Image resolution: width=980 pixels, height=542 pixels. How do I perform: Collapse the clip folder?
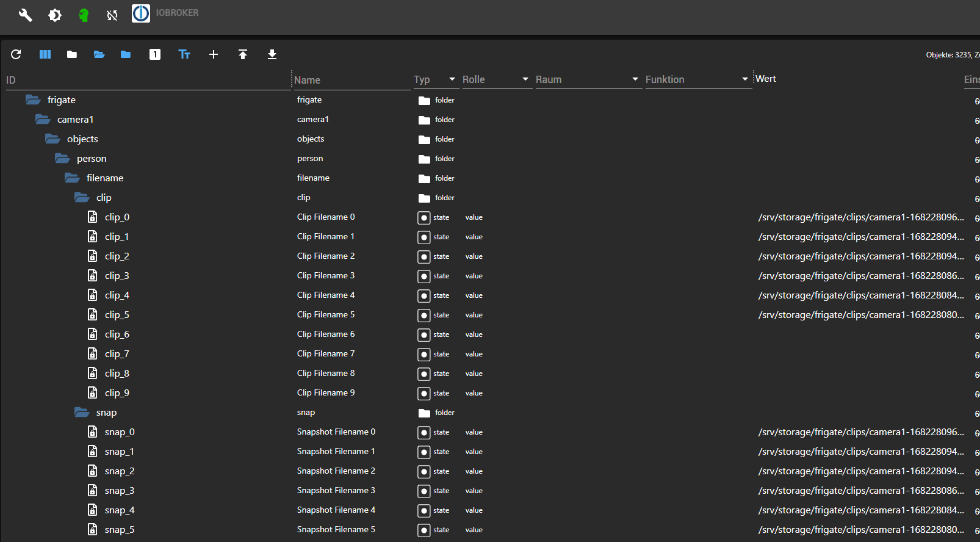[x=82, y=197]
